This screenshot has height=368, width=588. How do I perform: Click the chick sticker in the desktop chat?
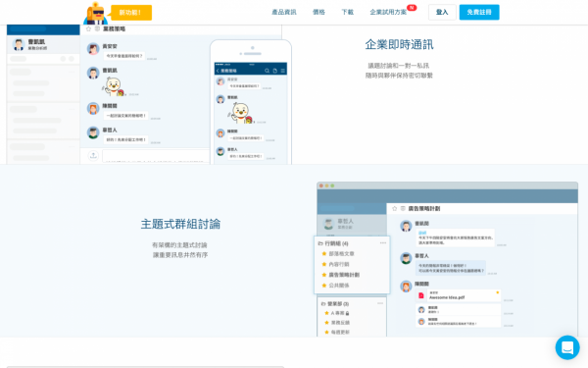114,86
